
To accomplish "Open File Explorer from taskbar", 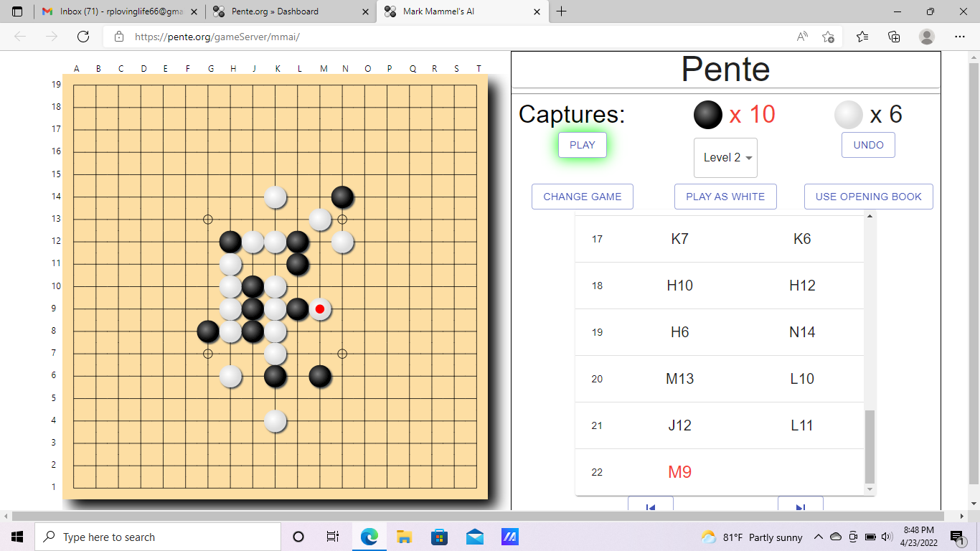I will coord(404,537).
